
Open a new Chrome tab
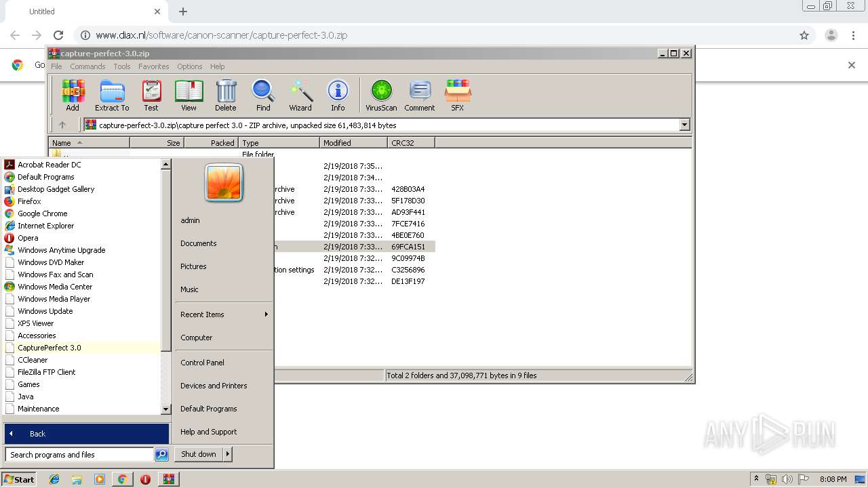coord(183,12)
